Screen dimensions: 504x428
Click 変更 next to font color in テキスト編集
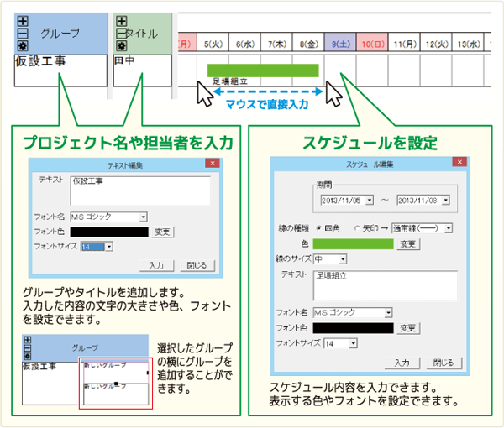[163, 232]
